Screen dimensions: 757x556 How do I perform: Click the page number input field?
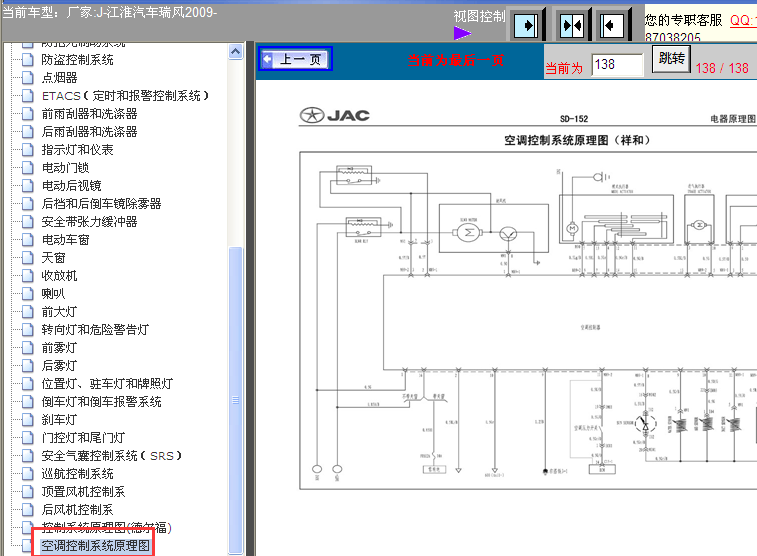(617, 65)
